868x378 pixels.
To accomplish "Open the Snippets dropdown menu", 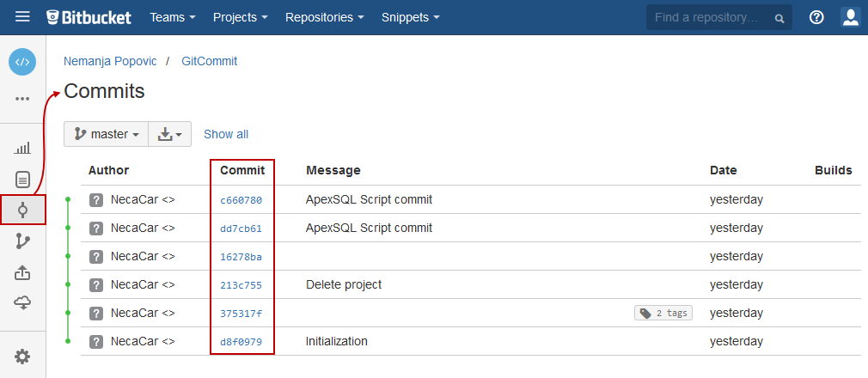I will click(x=410, y=17).
